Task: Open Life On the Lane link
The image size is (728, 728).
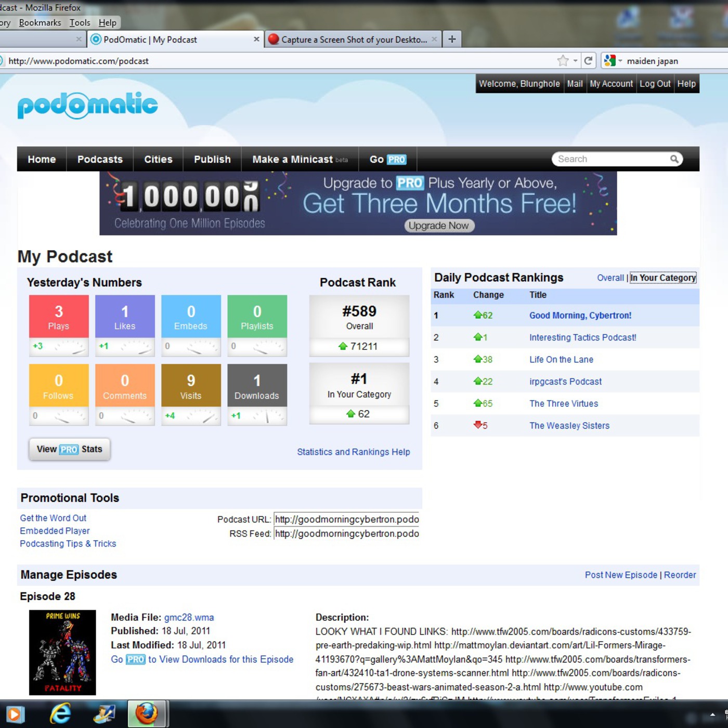Action: (x=561, y=359)
